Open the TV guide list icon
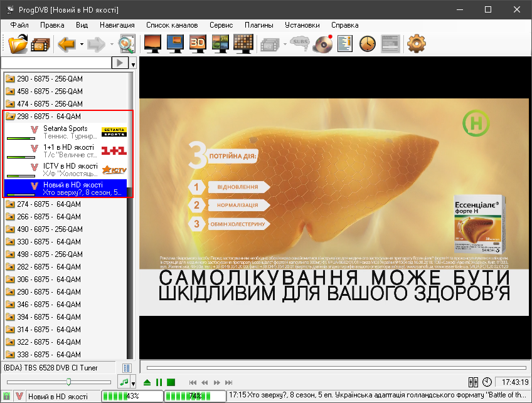Image resolution: width=532 pixels, height=403 pixels. (345, 44)
